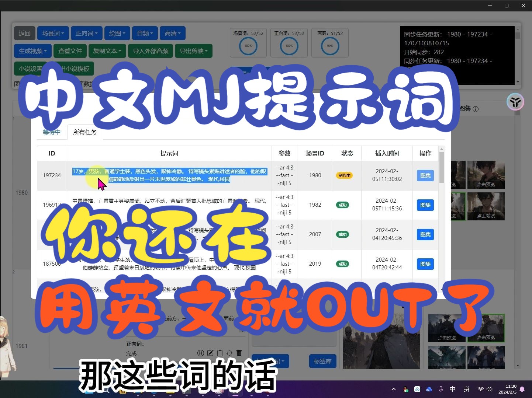Click scene ID cell 2019
The height and width of the screenshot is (398, 532).
coord(315,264)
